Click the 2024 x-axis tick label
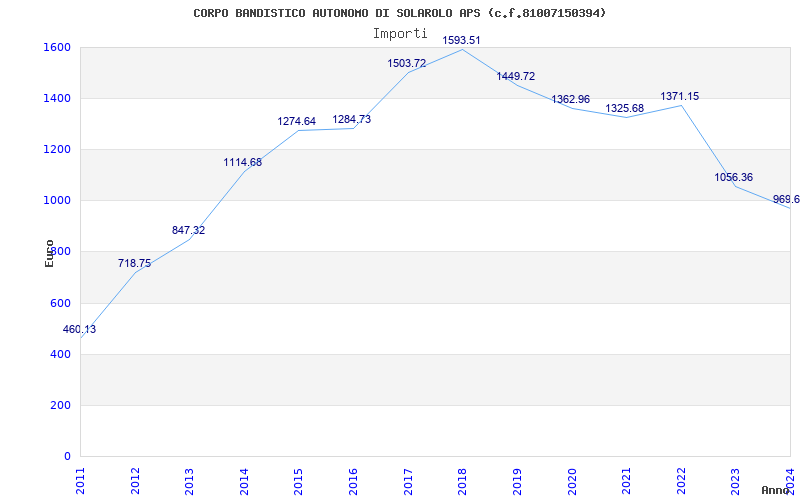This screenshot has width=800, height=500. click(790, 481)
